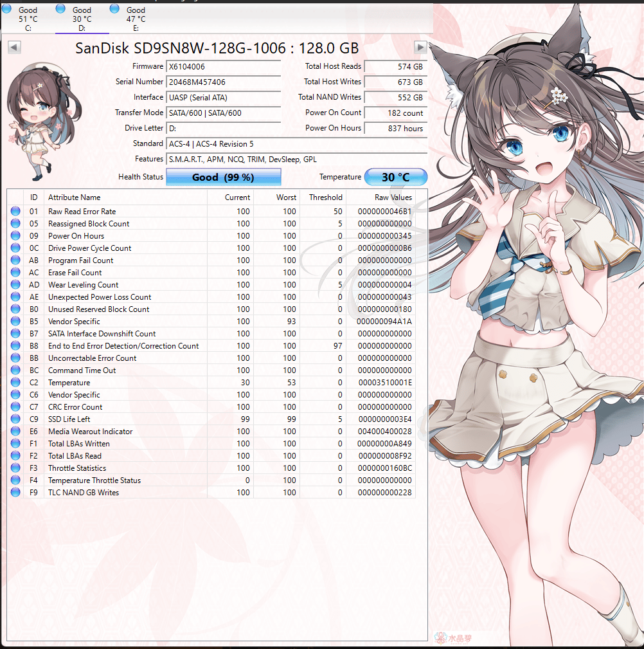Click the Transfer Mode field SATA/600
The image size is (644, 649).
coord(224,113)
